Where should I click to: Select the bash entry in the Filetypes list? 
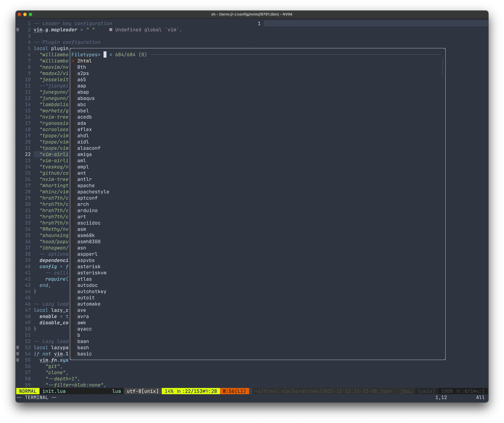click(83, 348)
